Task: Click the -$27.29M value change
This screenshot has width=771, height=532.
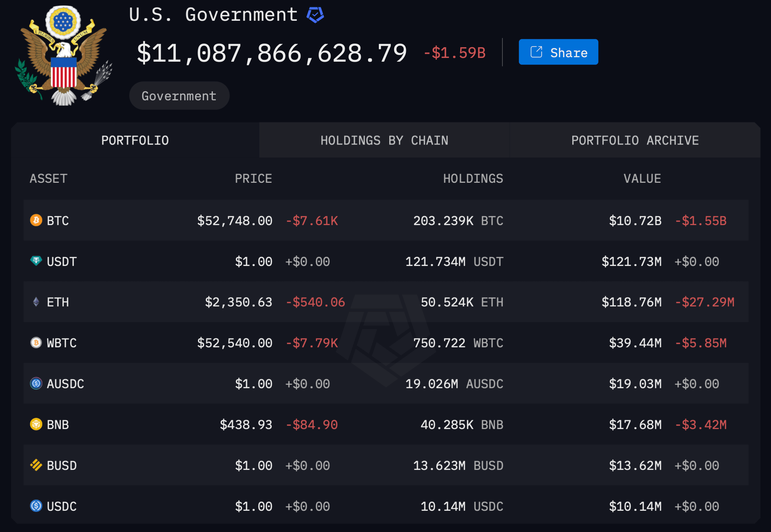Action: tap(705, 302)
